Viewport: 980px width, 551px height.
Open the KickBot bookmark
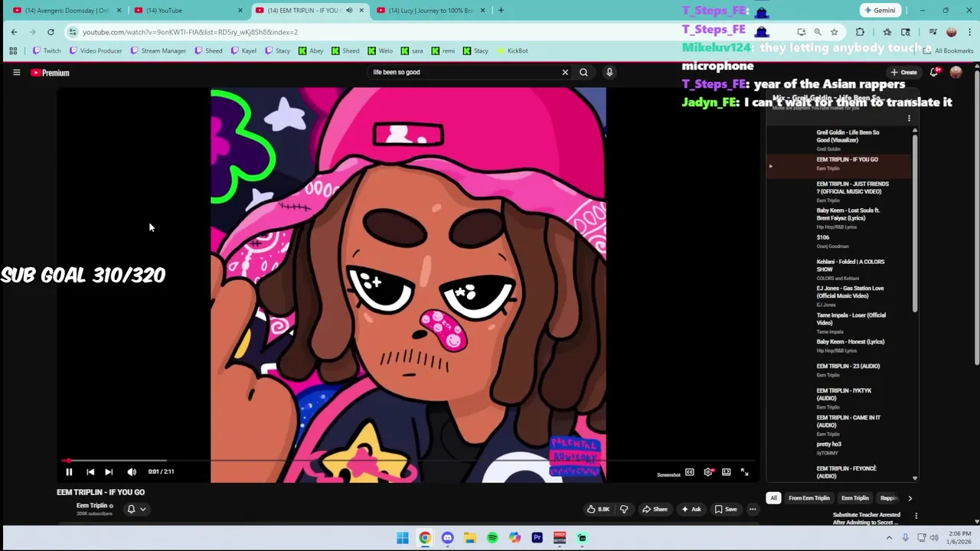pyautogui.click(x=512, y=51)
